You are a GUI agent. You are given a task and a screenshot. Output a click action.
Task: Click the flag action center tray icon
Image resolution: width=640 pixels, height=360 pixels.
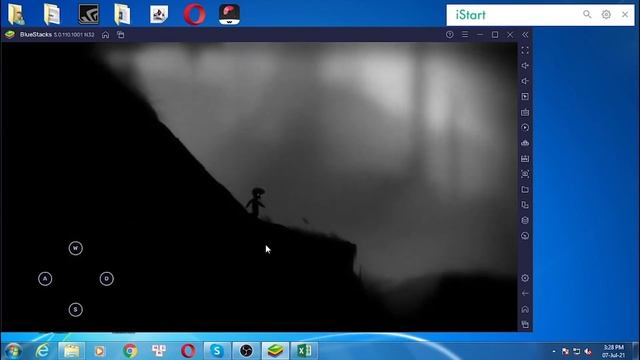click(565, 351)
